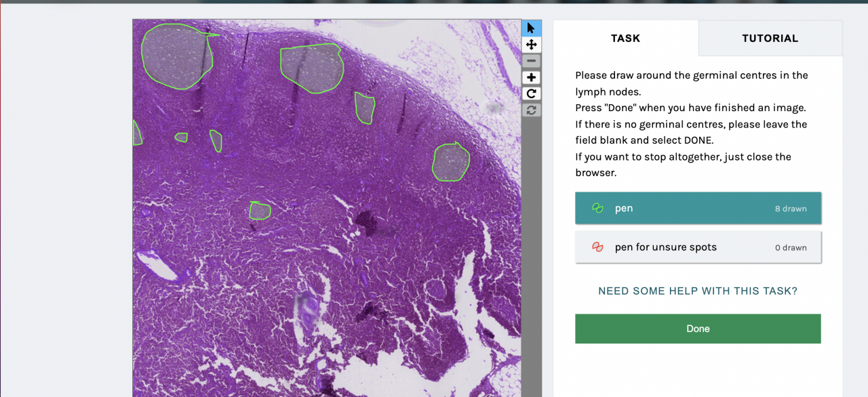The width and height of the screenshot is (868, 397).
Task: Click the greyed-out refresh sync icon
Action: pos(532,109)
